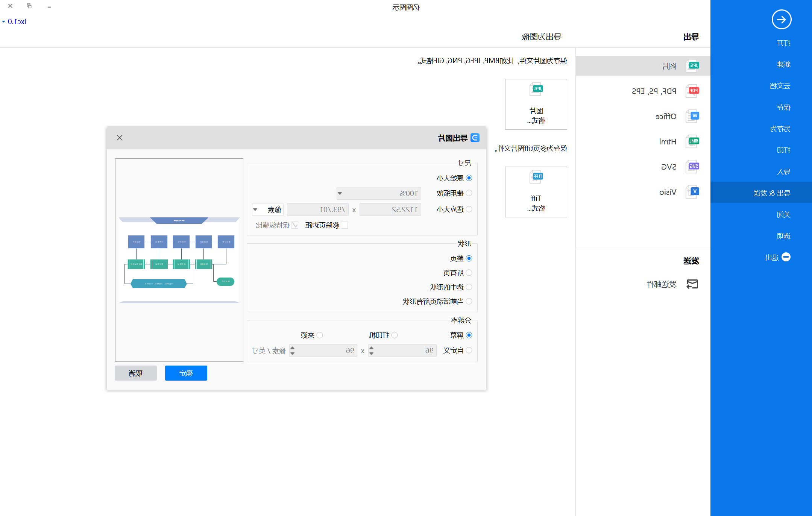Toggle 移除页边距 checkbox
Image resolution: width=812 pixels, height=516 pixels.
click(345, 225)
